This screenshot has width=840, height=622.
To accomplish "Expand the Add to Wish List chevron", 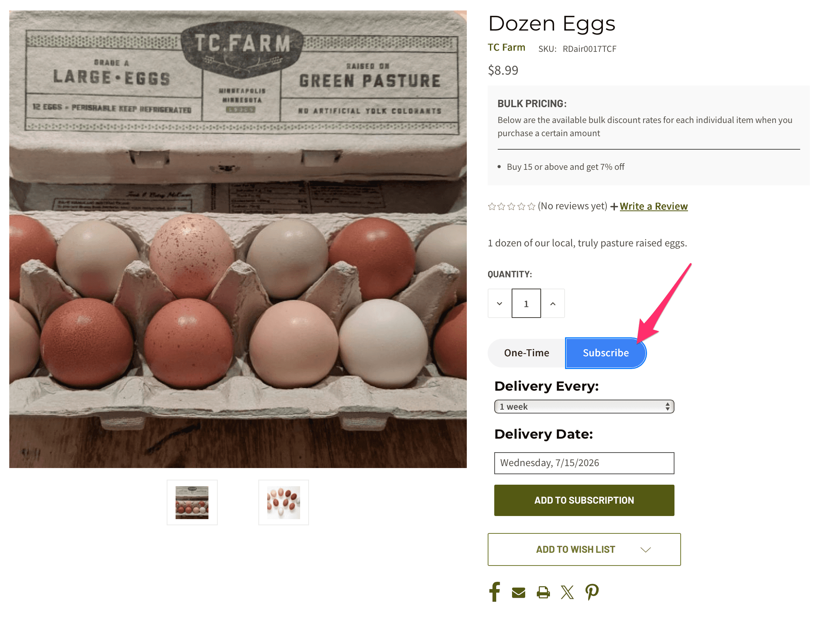I will 646,550.
